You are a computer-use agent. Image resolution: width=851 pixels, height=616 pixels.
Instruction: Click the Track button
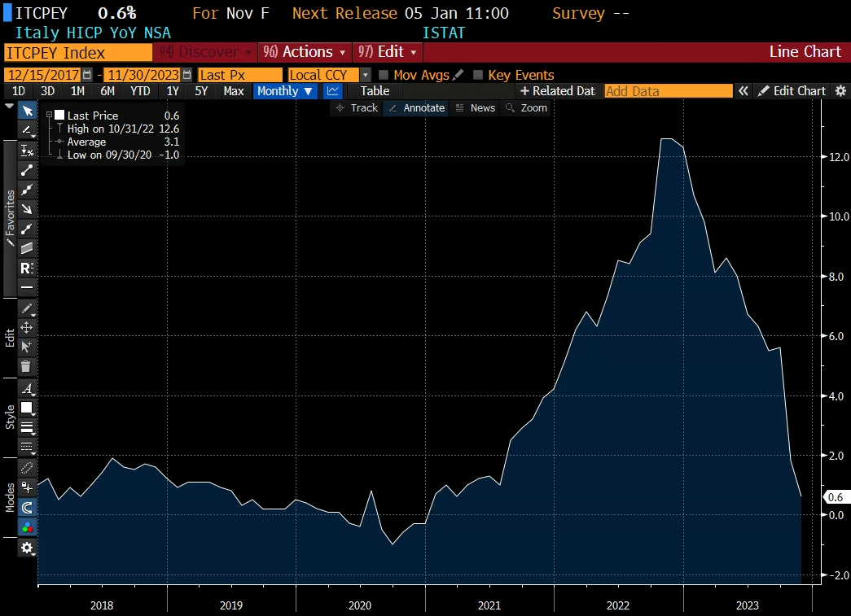[x=357, y=108]
